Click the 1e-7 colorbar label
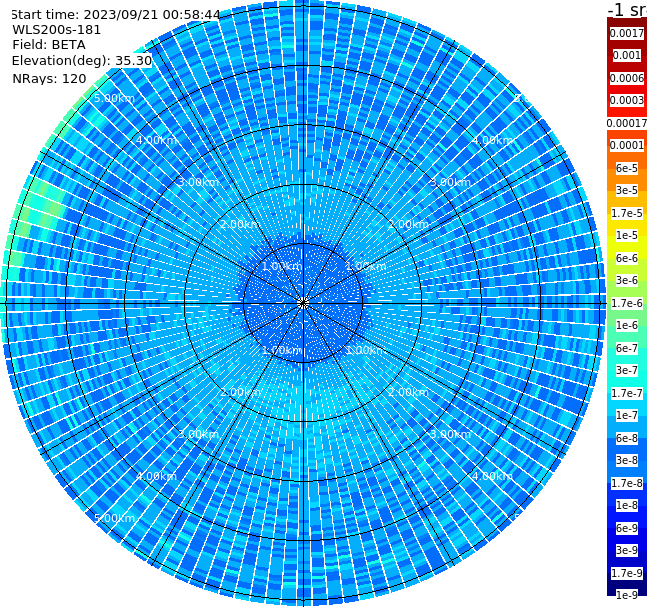647x607 pixels. pos(627,415)
